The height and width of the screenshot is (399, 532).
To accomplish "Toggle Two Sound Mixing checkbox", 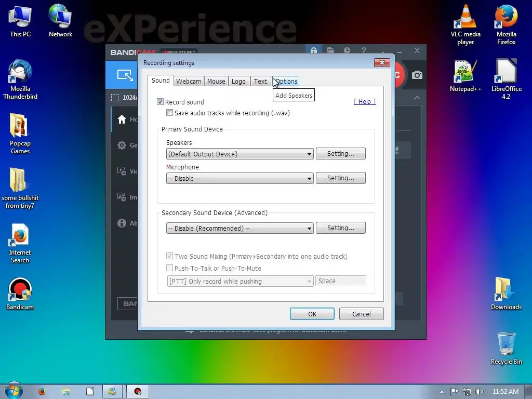I will point(170,256).
